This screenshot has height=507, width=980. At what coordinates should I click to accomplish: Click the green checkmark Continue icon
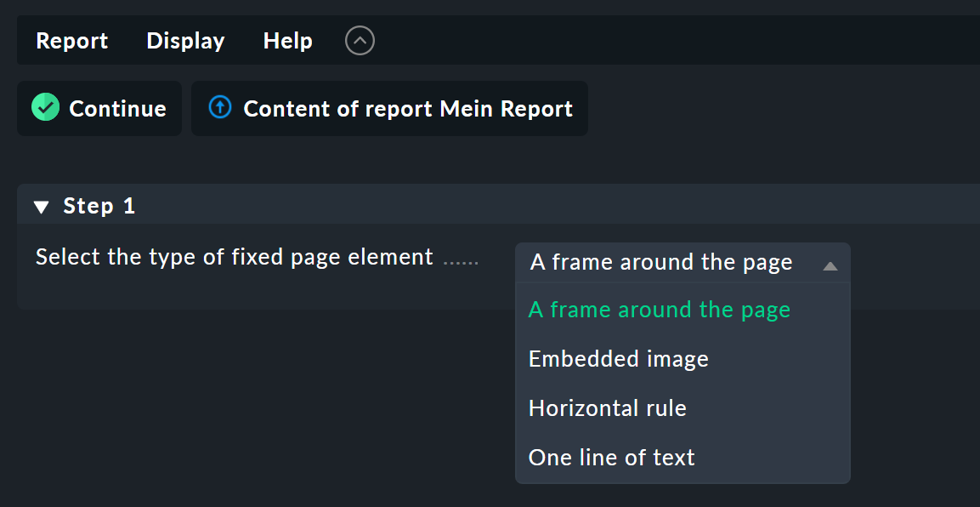pos(45,108)
